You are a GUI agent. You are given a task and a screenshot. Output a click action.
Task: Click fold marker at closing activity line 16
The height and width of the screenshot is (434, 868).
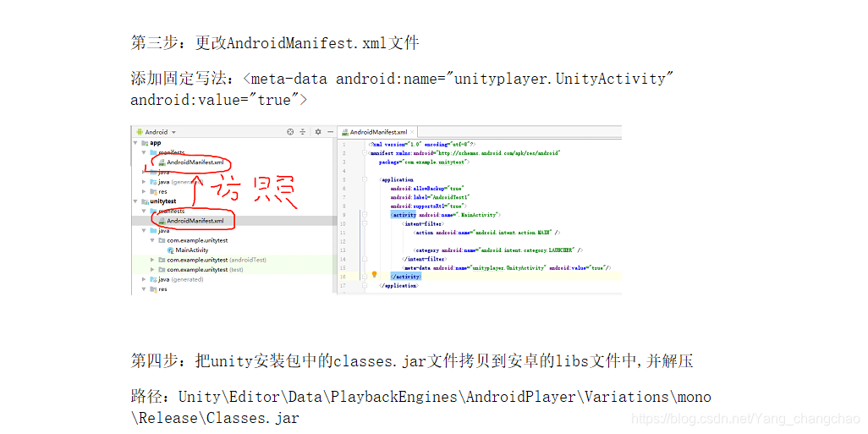[x=365, y=277]
